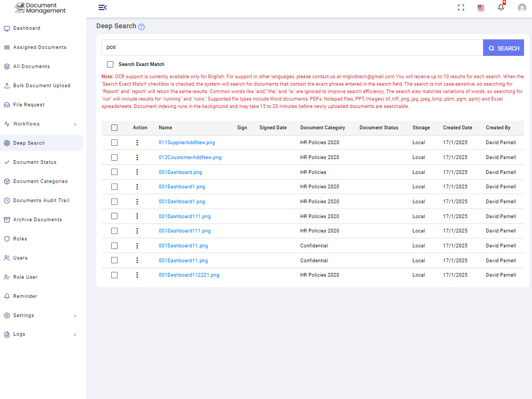The height and width of the screenshot is (399, 532).
Task: Open the language flag selector
Action: point(481,8)
